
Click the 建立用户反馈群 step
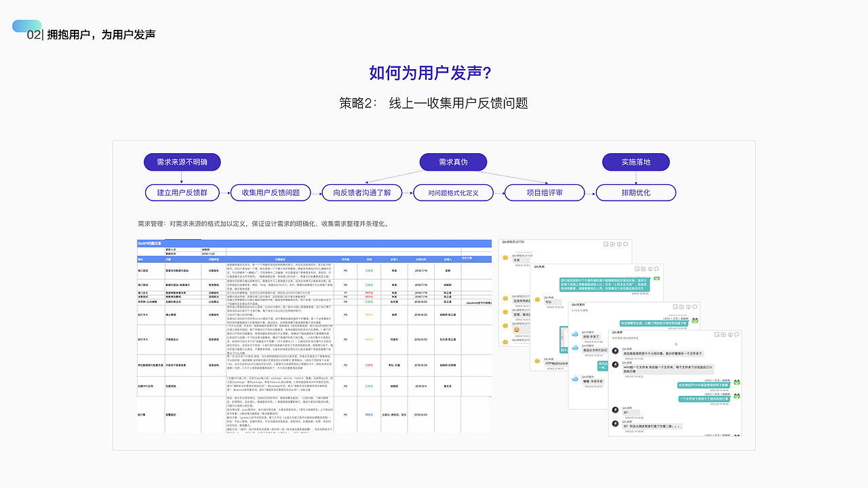pyautogui.click(x=182, y=192)
